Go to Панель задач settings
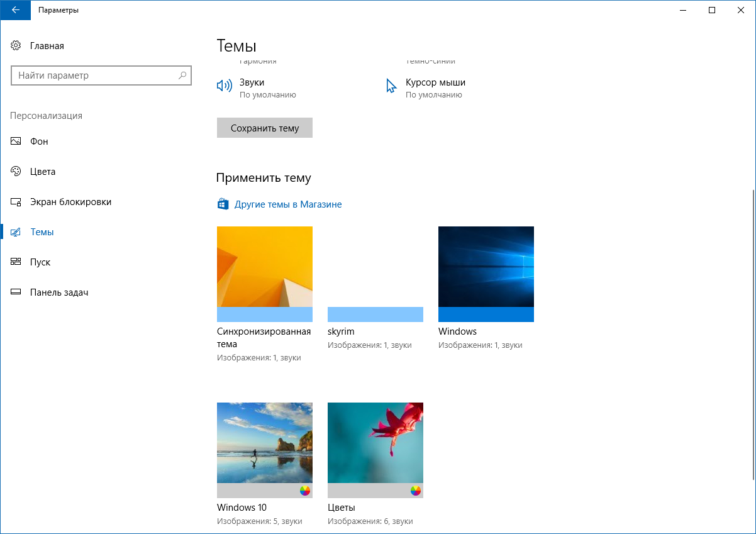756x534 pixels. pyautogui.click(x=59, y=292)
